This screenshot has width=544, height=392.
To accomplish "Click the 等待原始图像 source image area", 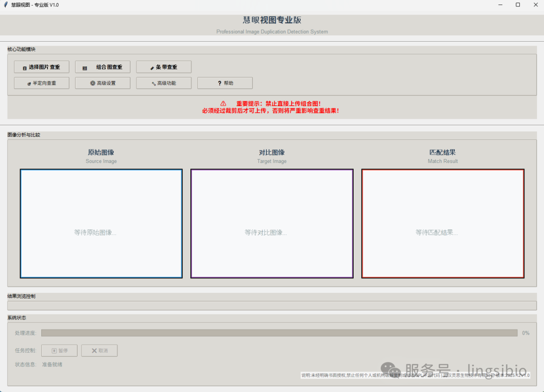I will click(101, 223).
